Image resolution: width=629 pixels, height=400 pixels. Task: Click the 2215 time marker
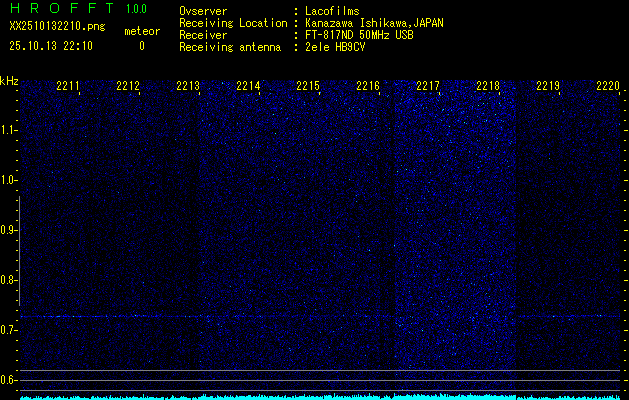point(308,87)
